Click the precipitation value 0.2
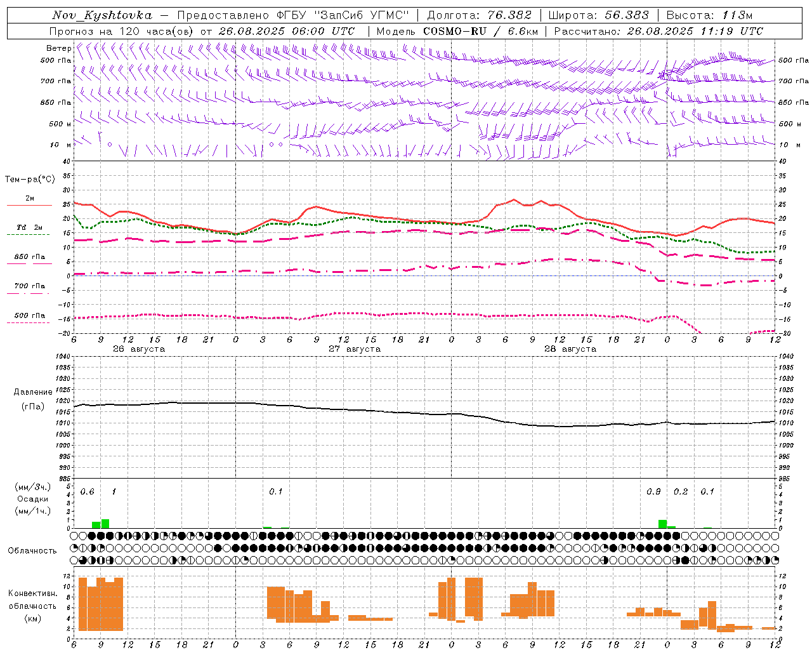 pyautogui.click(x=681, y=492)
